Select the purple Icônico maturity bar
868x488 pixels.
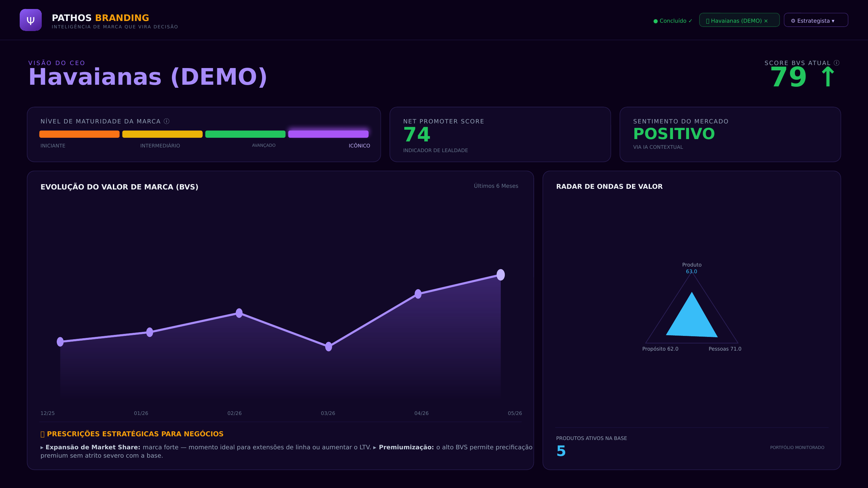[x=328, y=134]
